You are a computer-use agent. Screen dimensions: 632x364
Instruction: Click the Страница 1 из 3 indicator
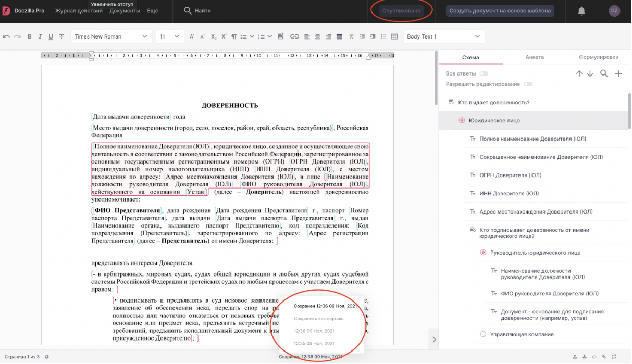tap(21, 357)
